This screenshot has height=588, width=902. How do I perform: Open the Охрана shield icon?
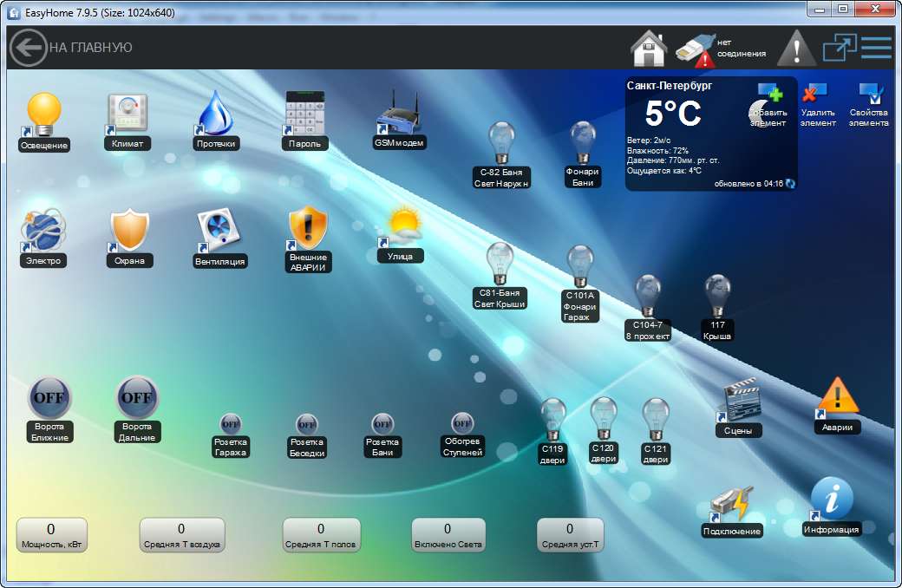[129, 231]
